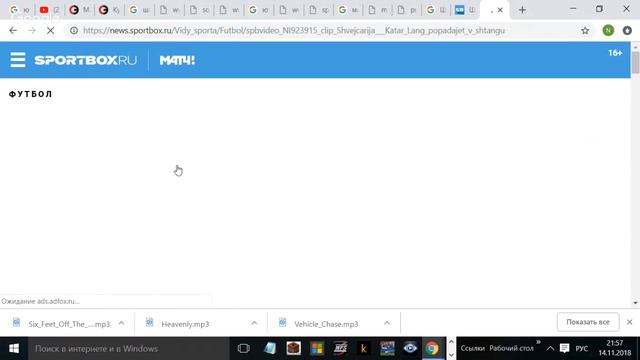Click the Windows taskbar search box
Image resolution: width=640 pixels, height=360 pixels.
pyautogui.click(x=129, y=349)
